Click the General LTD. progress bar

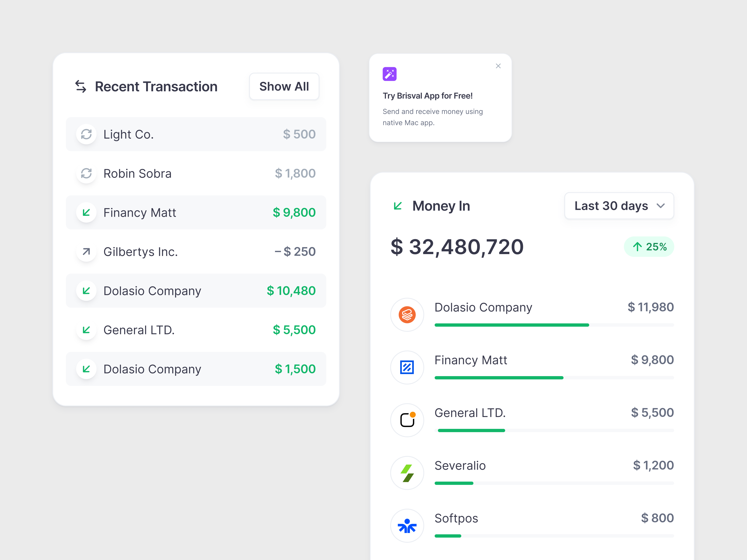pyautogui.click(x=554, y=430)
